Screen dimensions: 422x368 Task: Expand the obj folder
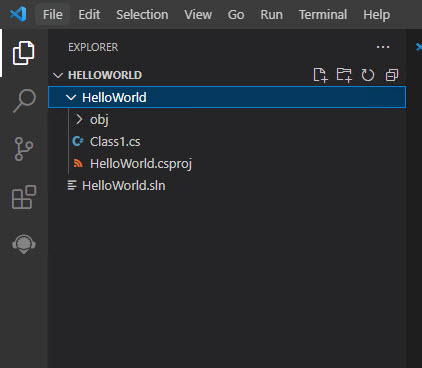click(79, 119)
